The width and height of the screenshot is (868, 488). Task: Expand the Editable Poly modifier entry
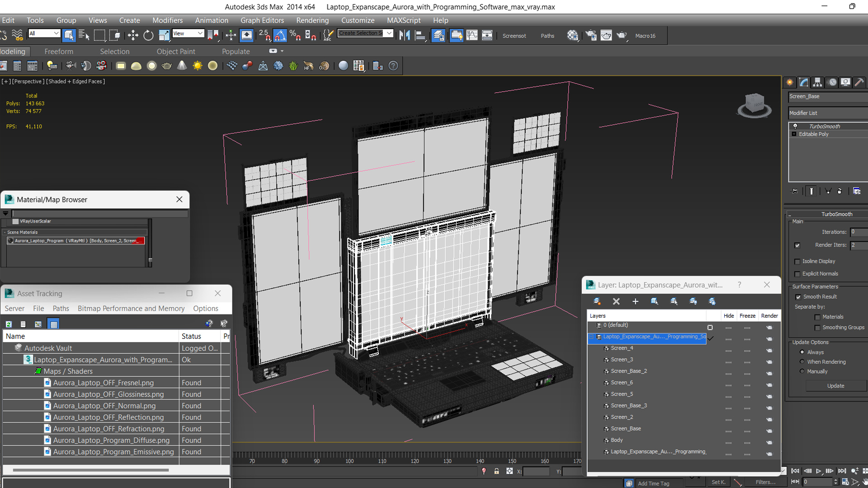point(794,134)
